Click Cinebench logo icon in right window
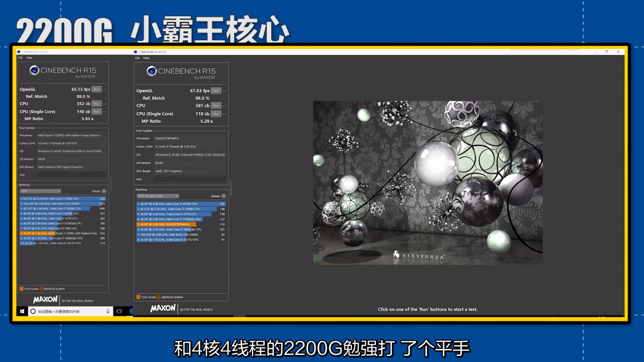 [x=152, y=71]
